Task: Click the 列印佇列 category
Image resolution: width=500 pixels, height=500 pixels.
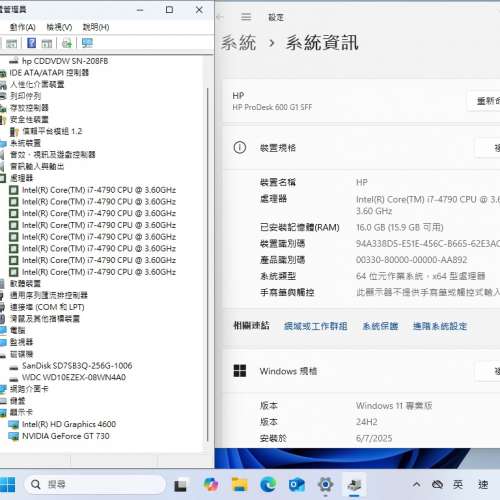Action: pos(25,96)
